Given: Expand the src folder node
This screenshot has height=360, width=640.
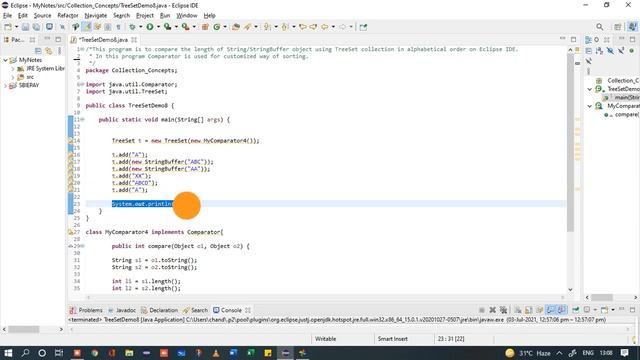Looking at the screenshot, I should [x=13, y=77].
